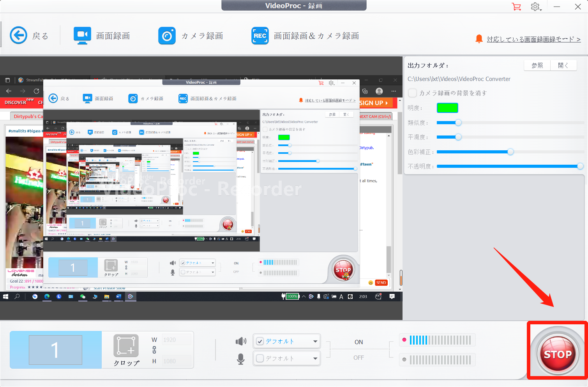Click the VideoProc - 録画 window title

(x=294, y=5)
